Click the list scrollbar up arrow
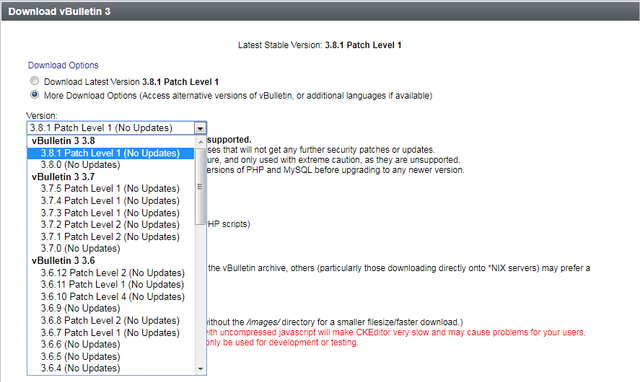Screen dimensions: 640x382 [x=200, y=142]
